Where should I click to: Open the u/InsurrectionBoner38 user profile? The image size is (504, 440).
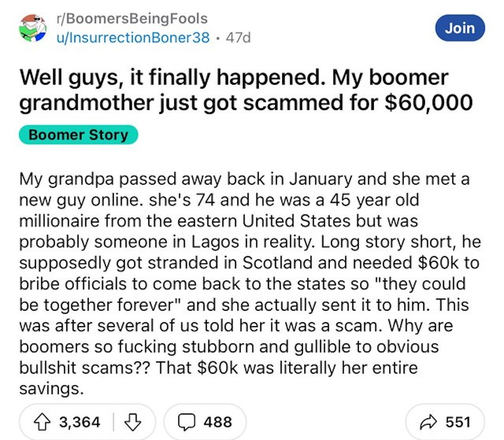point(133,38)
